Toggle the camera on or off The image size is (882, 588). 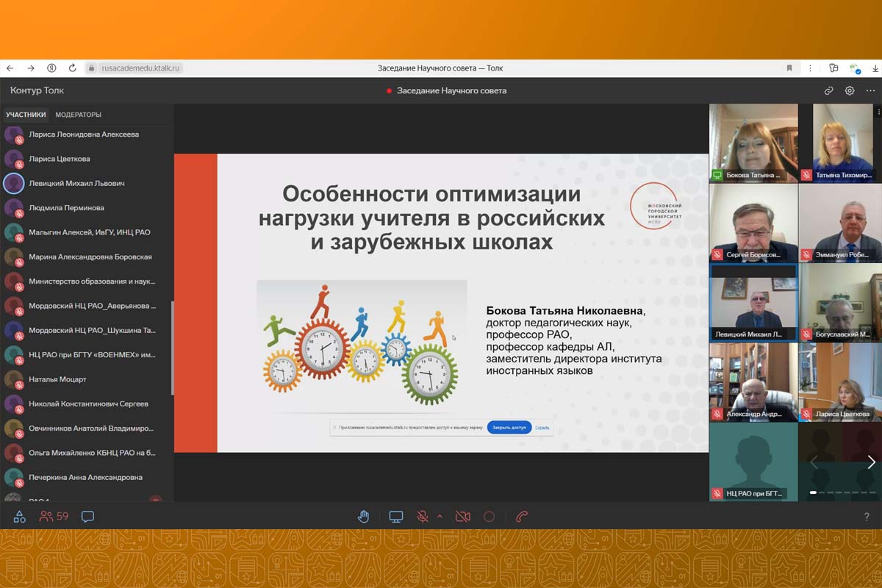(462, 517)
